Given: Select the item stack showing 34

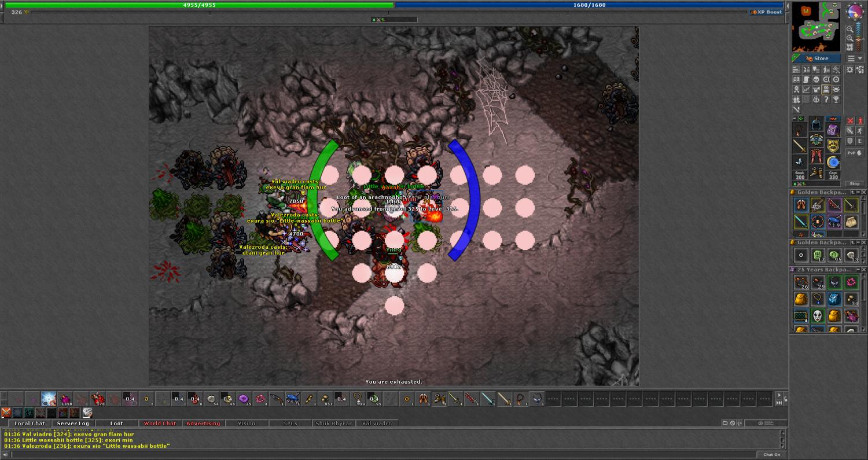Looking at the screenshot, I should click(x=852, y=299).
